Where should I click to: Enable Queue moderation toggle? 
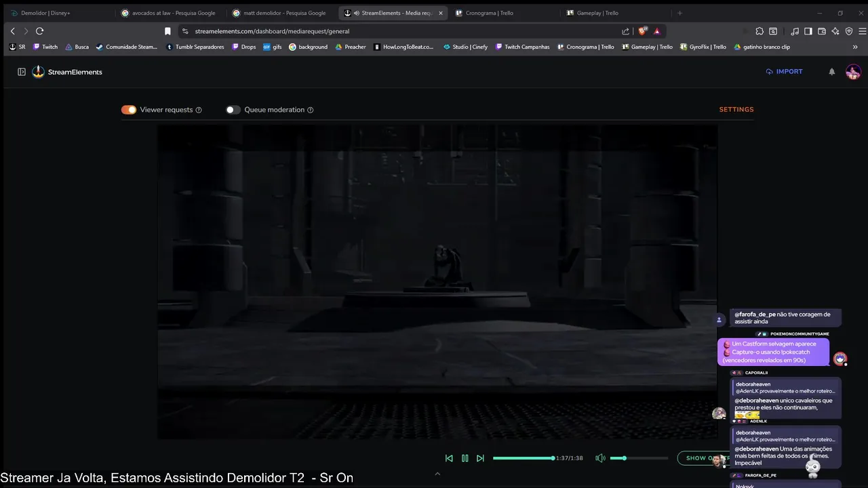pos(233,110)
